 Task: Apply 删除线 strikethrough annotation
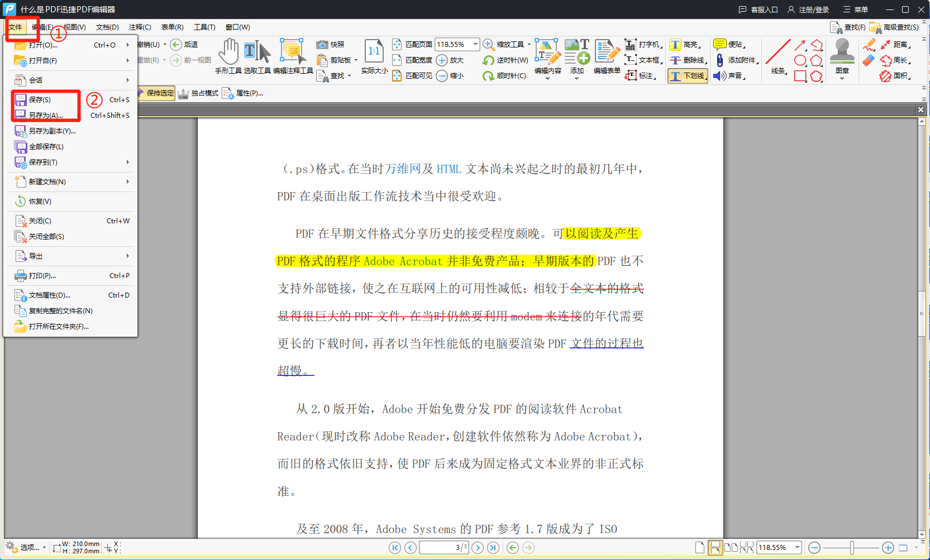coord(688,60)
